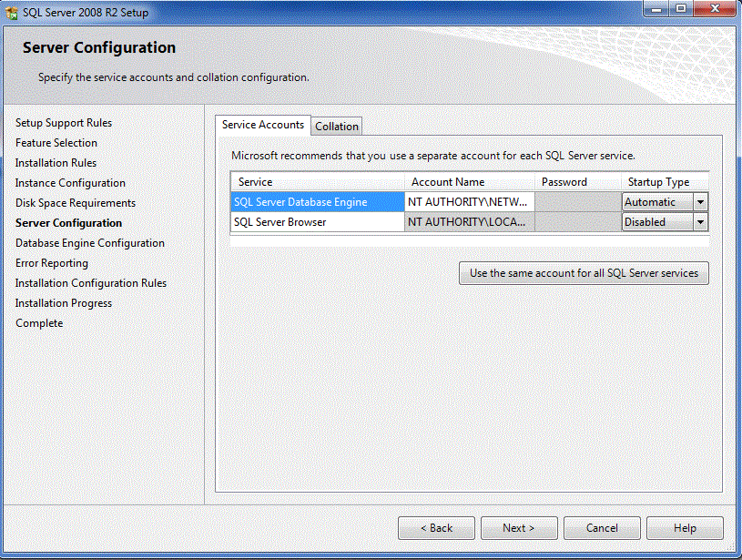
Task: Open Startup Type dropdown for Database Engine
Action: point(700,202)
